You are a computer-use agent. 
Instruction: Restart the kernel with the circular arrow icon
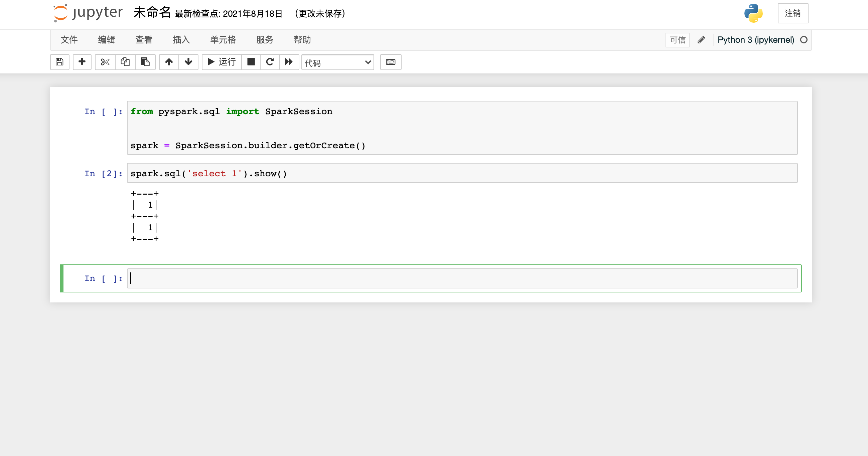point(270,62)
